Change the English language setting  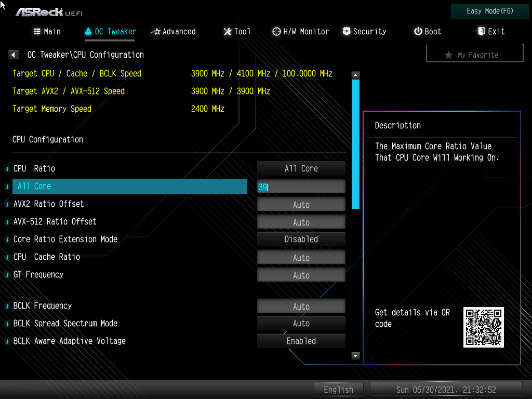click(339, 390)
